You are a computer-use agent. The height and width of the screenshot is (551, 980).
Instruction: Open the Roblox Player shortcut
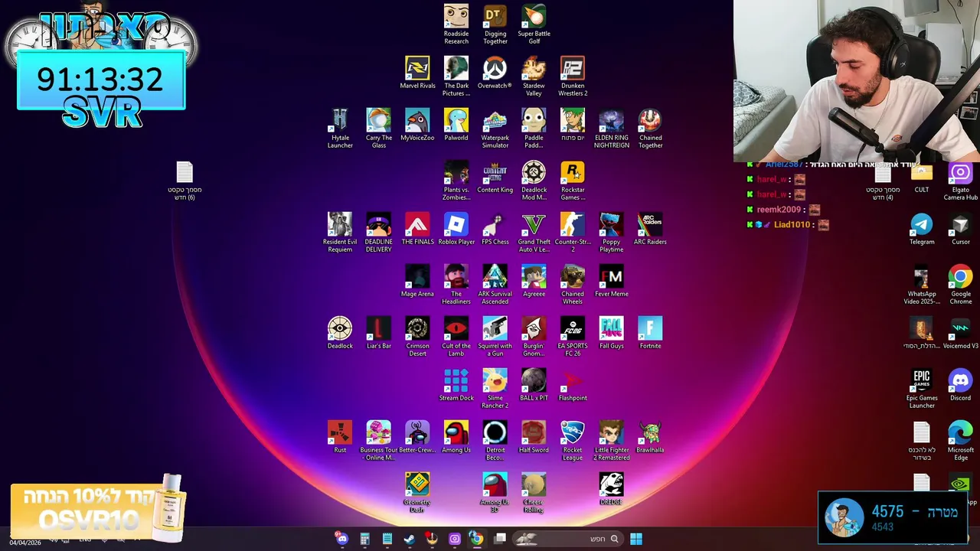tap(456, 229)
